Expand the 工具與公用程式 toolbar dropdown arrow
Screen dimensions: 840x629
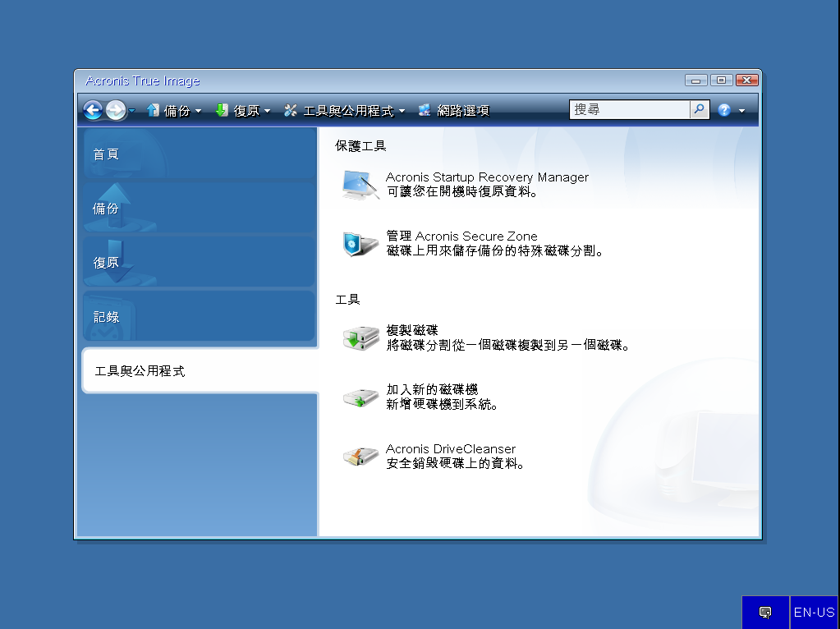(402, 111)
